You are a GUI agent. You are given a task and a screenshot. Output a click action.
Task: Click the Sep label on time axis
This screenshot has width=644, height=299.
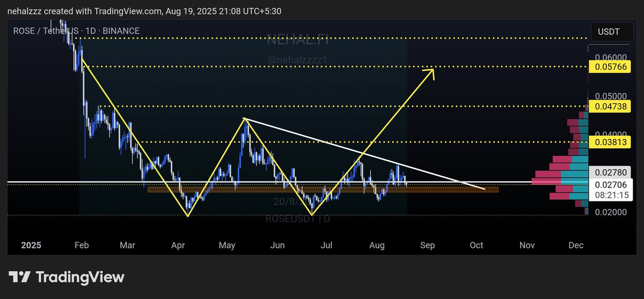click(x=427, y=245)
